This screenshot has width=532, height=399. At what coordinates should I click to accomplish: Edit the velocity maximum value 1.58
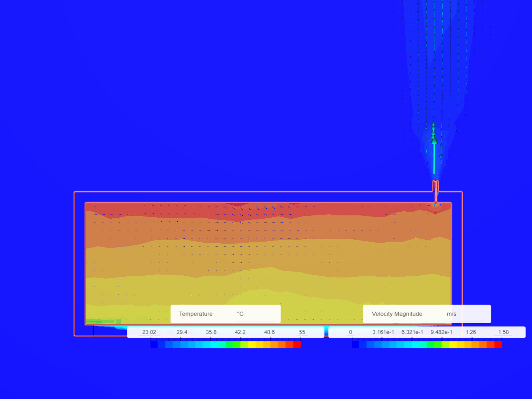tap(504, 332)
